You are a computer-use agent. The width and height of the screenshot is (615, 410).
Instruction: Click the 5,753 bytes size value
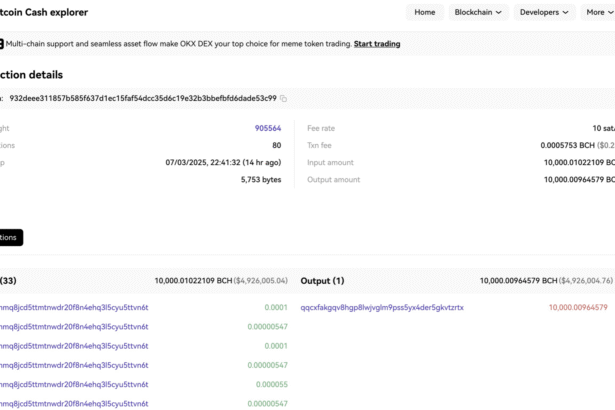pos(260,180)
